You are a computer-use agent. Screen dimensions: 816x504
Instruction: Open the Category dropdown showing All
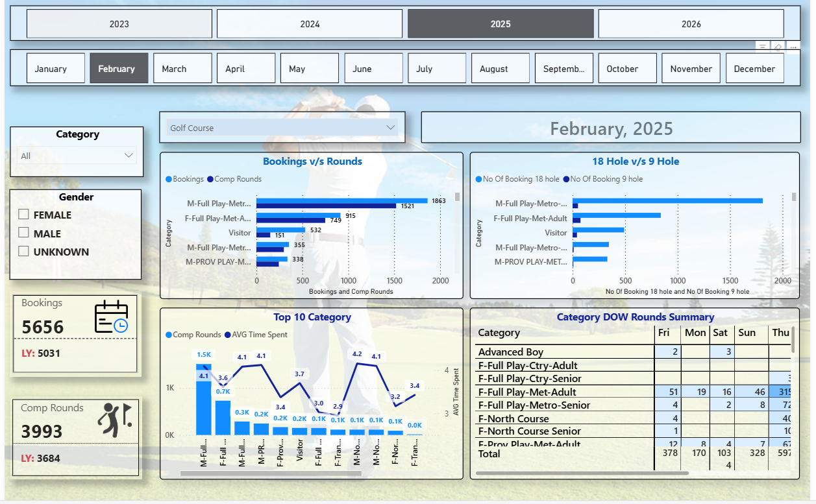(77, 156)
